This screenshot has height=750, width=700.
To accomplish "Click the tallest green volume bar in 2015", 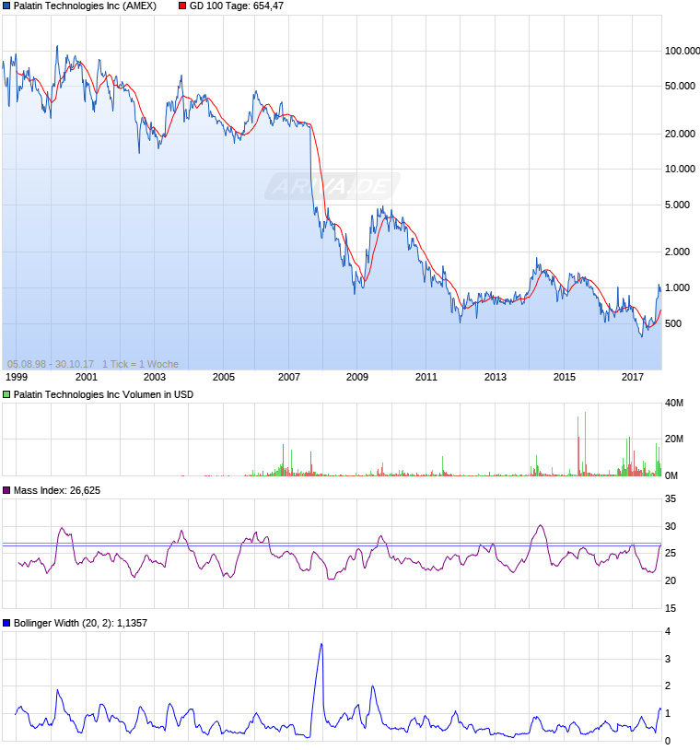I will pyautogui.click(x=585, y=442).
